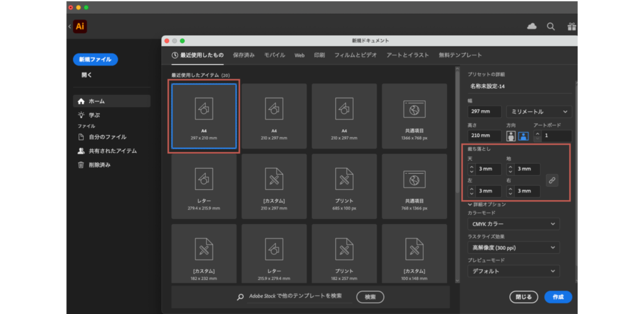Viewport: 644px width, 314px height.
Task: Click the 検索 button
Action: 370,297
